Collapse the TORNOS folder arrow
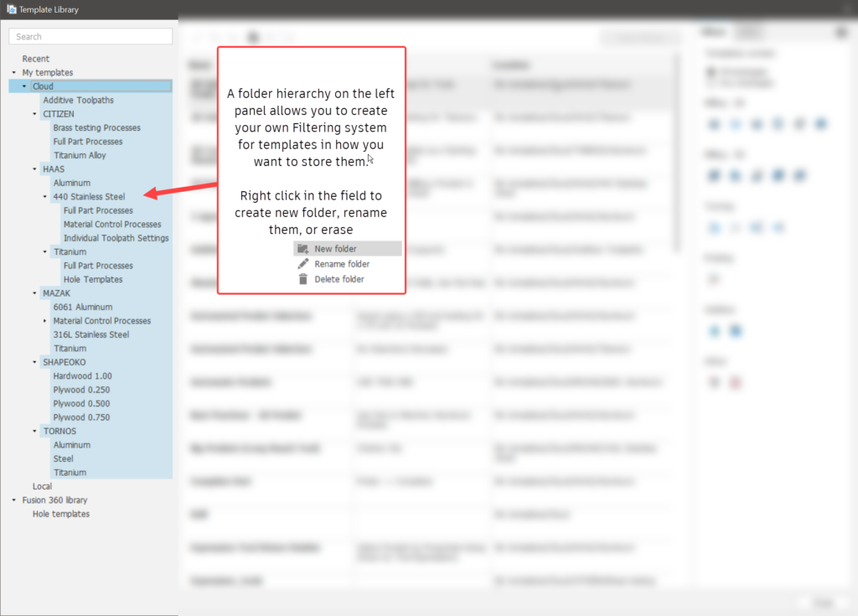Viewport: 858px width, 616px height. pos(34,432)
